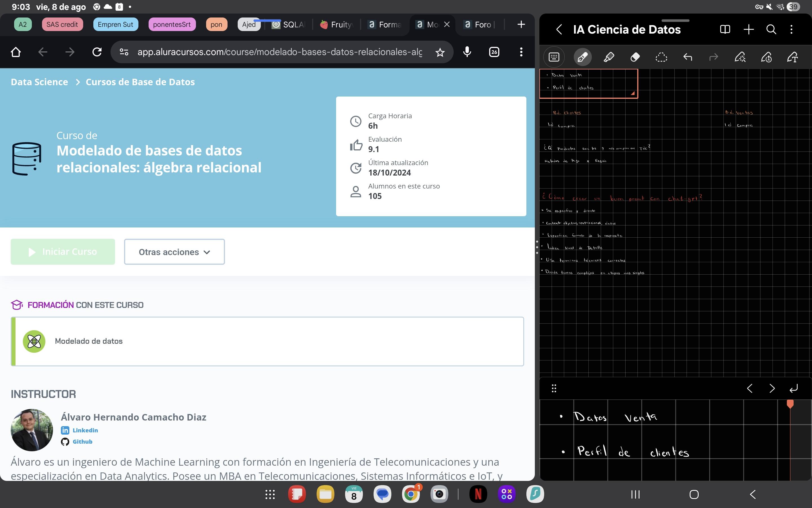Image resolution: width=812 pixels, height=508 pixels.
Task: Tap the system home navigation button
Action: (694, 494)
